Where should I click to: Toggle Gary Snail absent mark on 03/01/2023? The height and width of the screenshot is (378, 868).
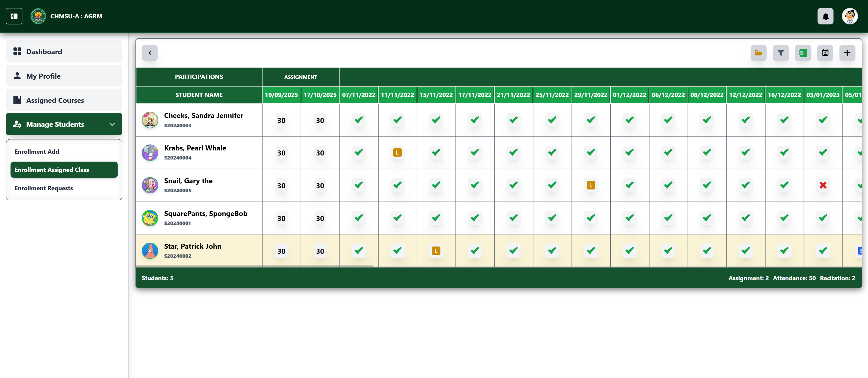(823, 185)
